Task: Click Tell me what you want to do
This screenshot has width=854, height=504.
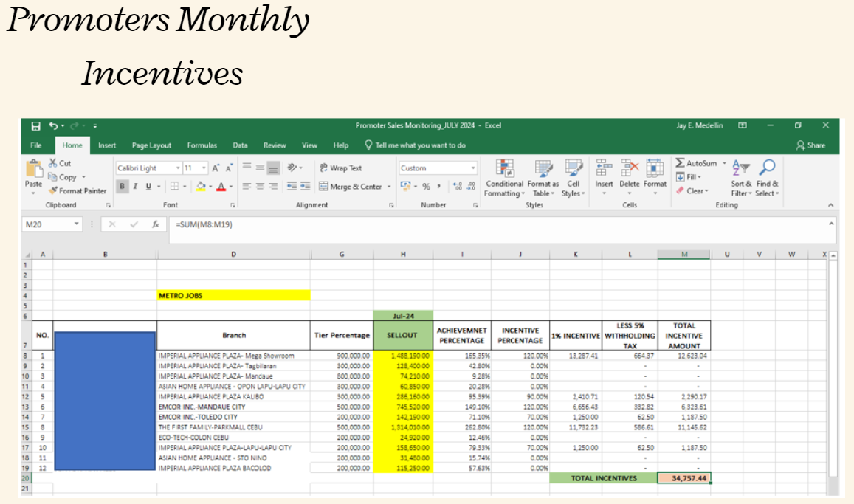Action: (415, 145)
